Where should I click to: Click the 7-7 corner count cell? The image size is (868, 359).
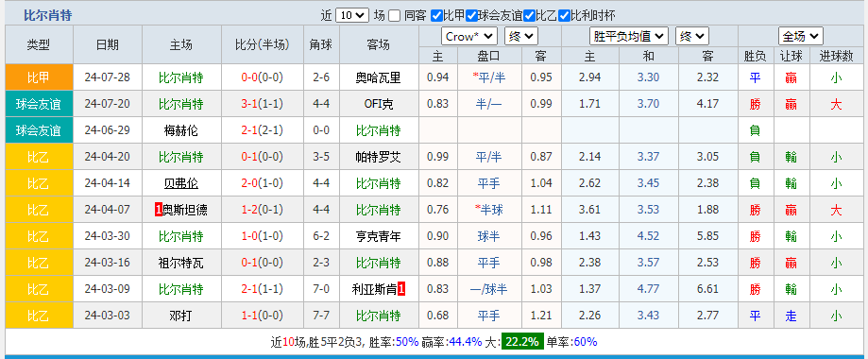click(321, 316)
